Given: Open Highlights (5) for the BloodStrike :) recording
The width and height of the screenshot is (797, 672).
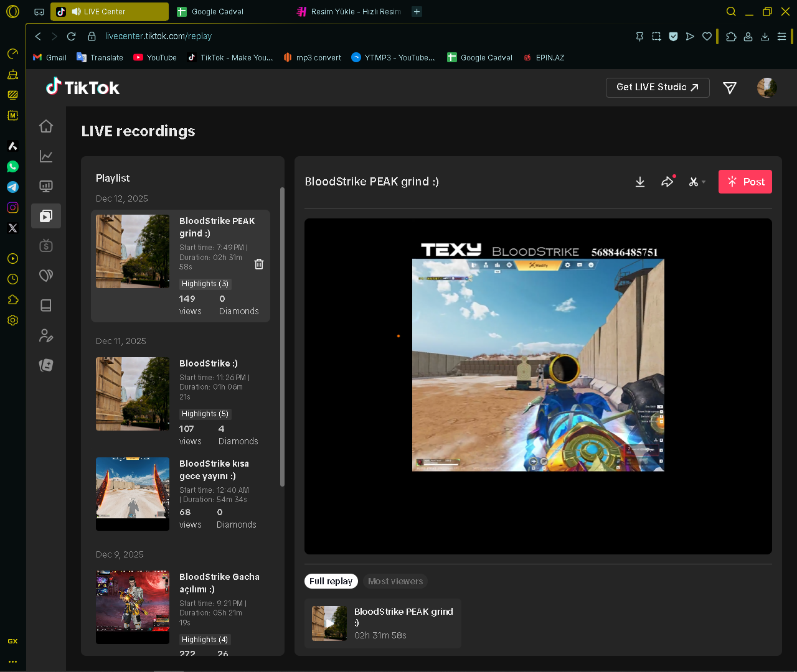Looking at the screenshot, I should (x=205, y=414).
